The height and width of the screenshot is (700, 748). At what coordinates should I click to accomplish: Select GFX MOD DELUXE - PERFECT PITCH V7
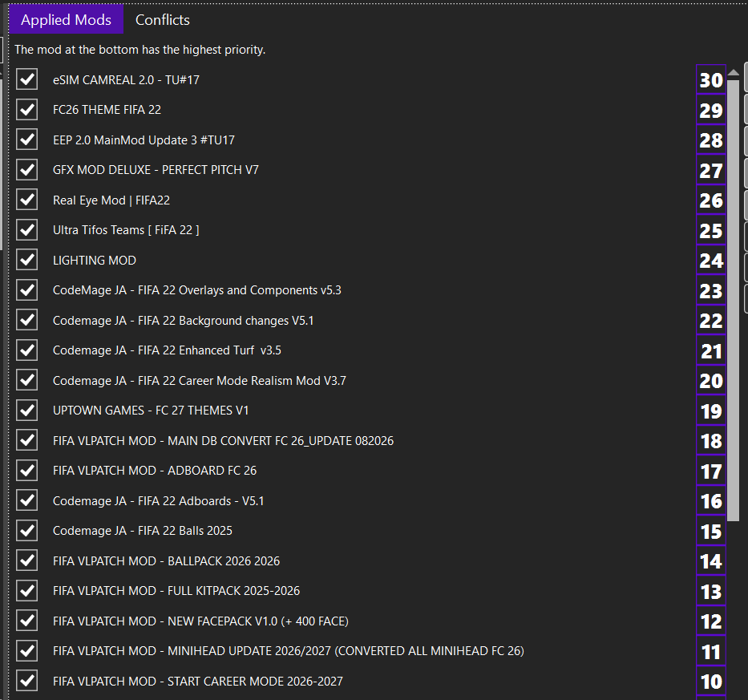(x=156, y=170)
